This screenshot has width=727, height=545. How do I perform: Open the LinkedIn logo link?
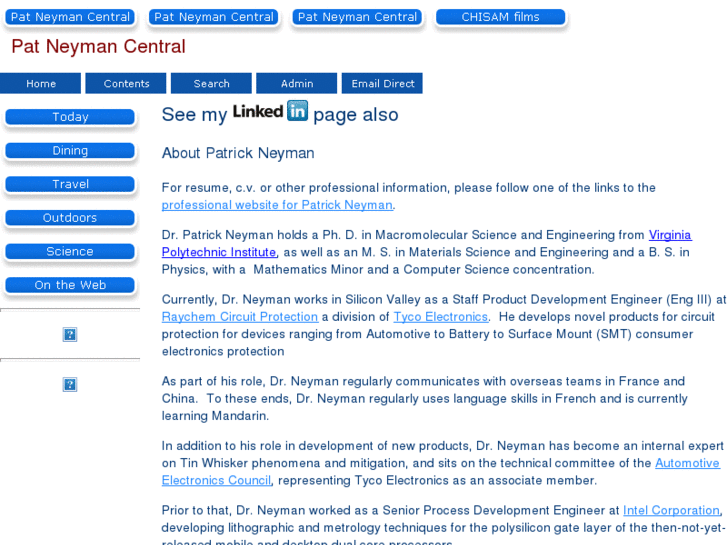pos(270,111)
